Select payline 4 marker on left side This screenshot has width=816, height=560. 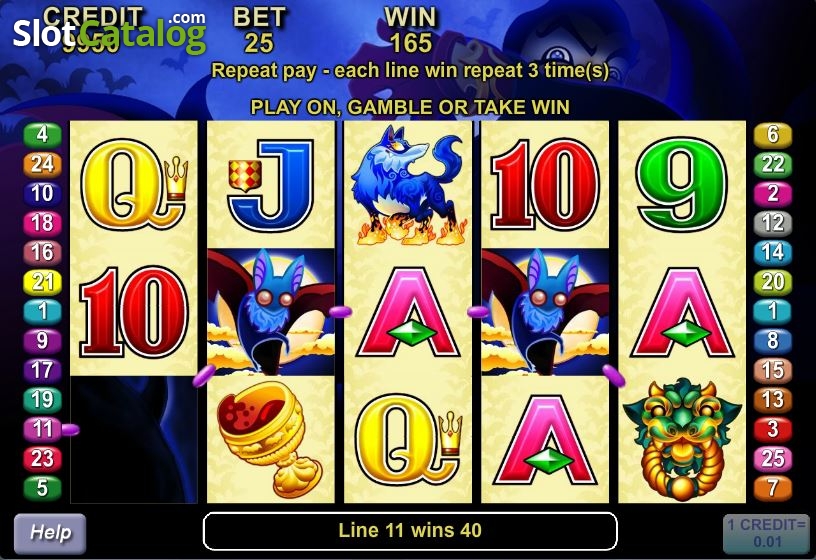pos(43,135)
